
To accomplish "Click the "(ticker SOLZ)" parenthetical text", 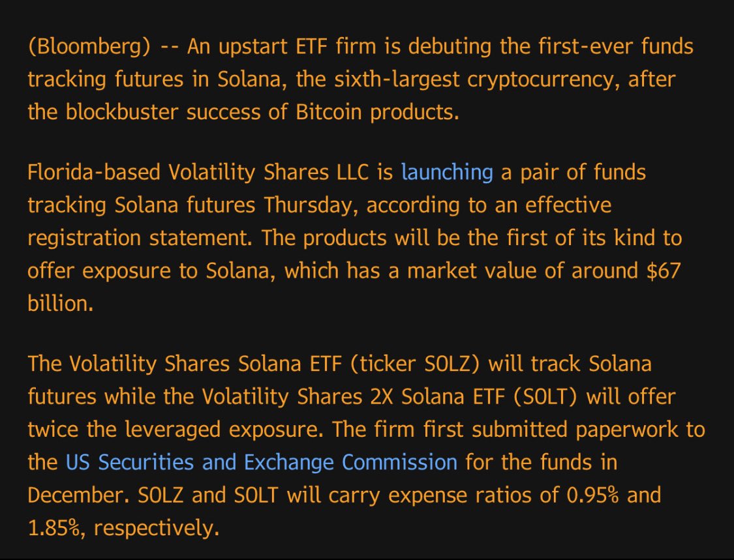I will (x=415, y=364).
